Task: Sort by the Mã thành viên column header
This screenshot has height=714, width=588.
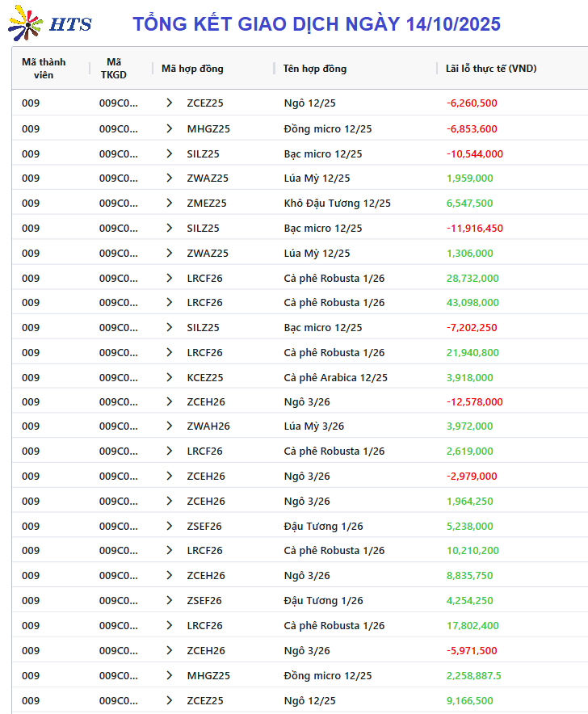Action: pos(44,69)
